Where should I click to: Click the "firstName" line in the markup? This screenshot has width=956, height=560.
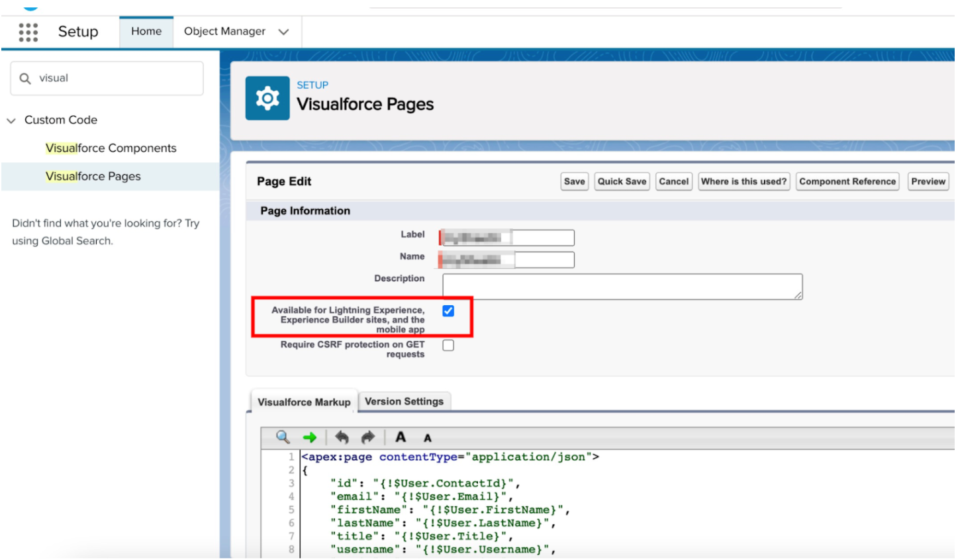[x=450, y=510]
